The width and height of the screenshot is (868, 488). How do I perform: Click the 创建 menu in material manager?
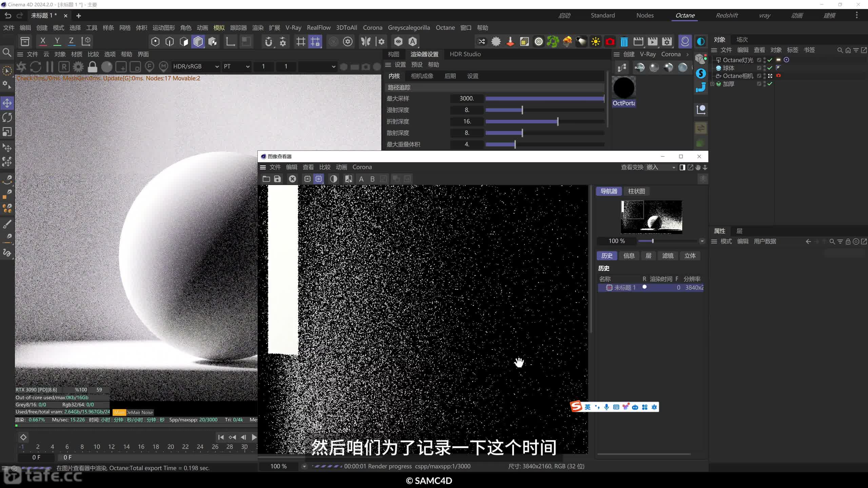point(628,54)
